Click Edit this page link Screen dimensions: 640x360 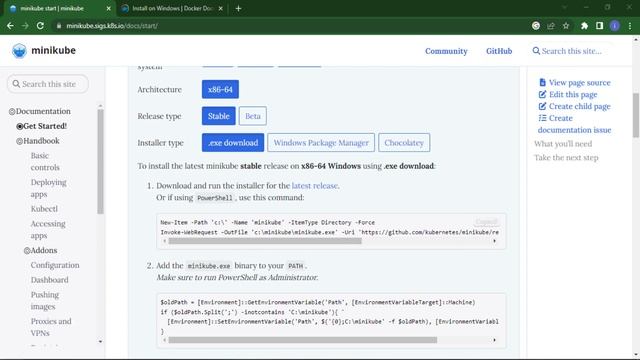tap(573, 95)
